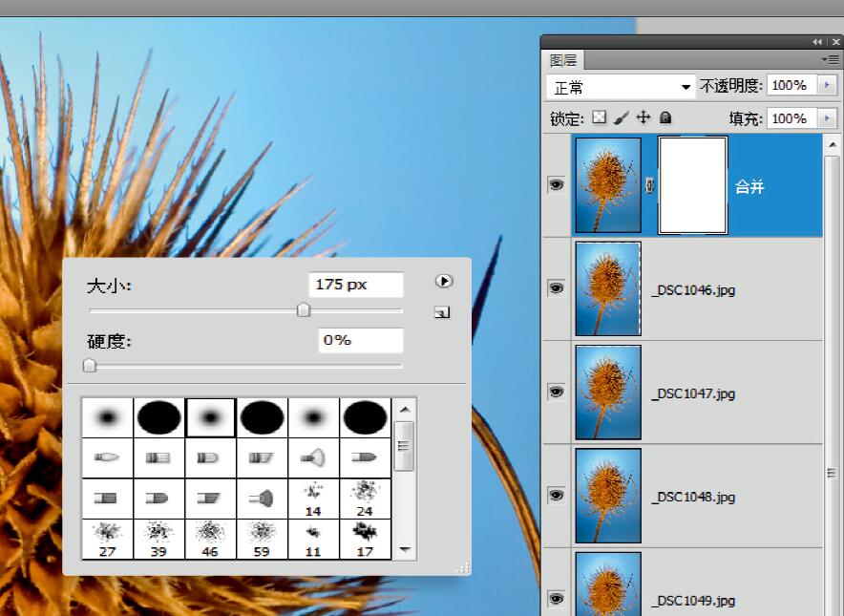
Task: Hide the _DSC1046.jpg layer via eye icon
Action: pos(556,288)
